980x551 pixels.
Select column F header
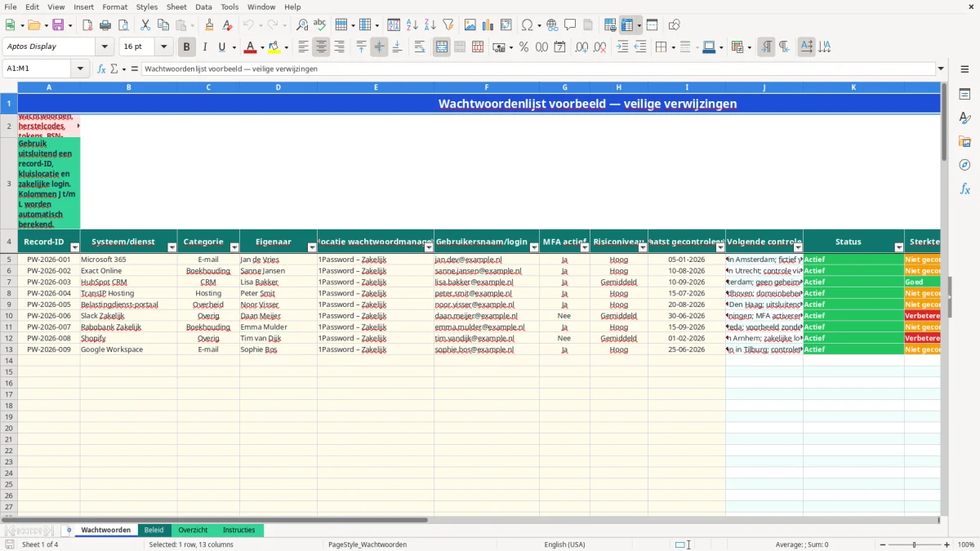[x=487, y=87]
